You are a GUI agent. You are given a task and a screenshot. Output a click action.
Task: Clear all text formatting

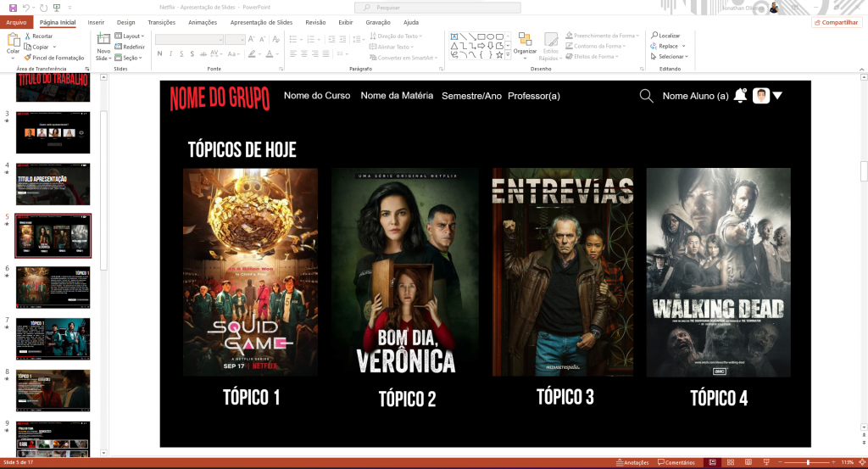click(x=276, y=39)
